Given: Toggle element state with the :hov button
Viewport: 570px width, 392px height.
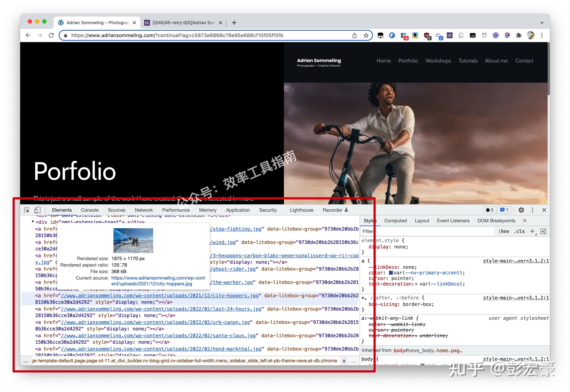Looking at the screenshot, I should coord(504,231).
